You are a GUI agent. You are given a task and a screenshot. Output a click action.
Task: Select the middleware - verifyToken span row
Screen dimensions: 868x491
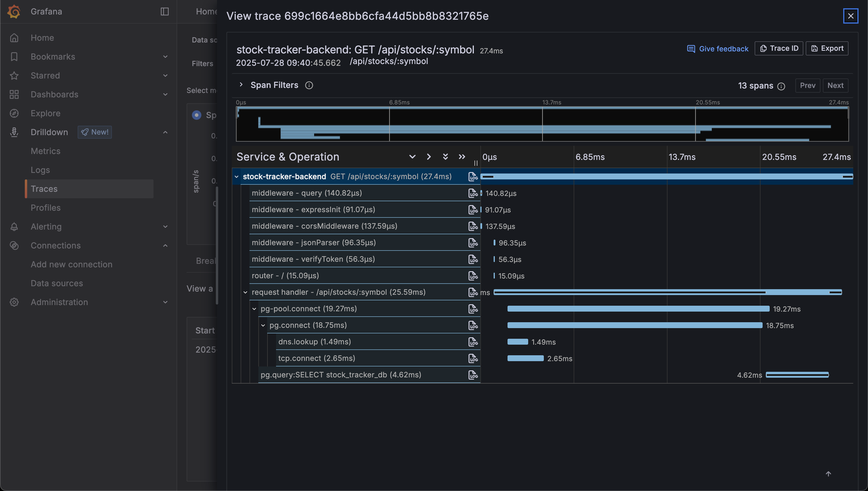tap(364, 259)
